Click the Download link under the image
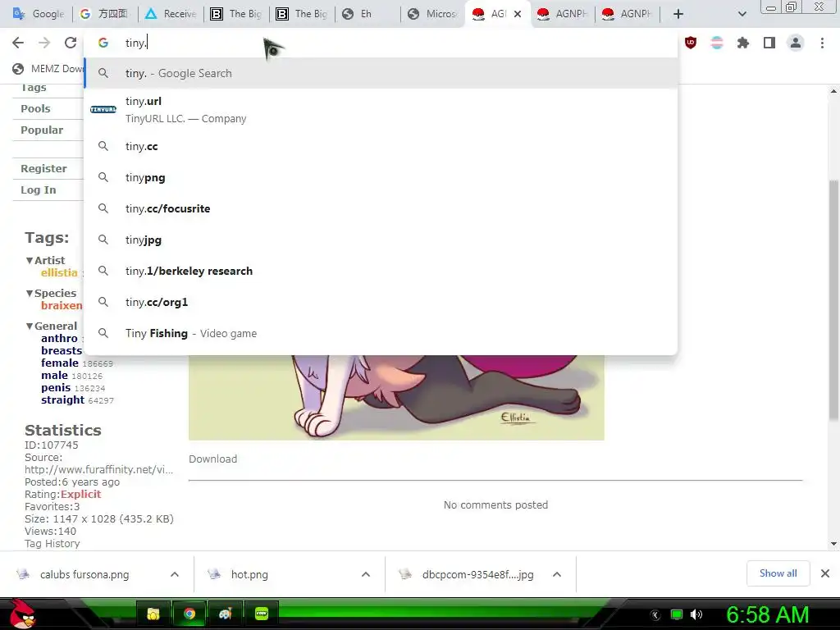Screen dimensions: 840x630 (212, 459)
